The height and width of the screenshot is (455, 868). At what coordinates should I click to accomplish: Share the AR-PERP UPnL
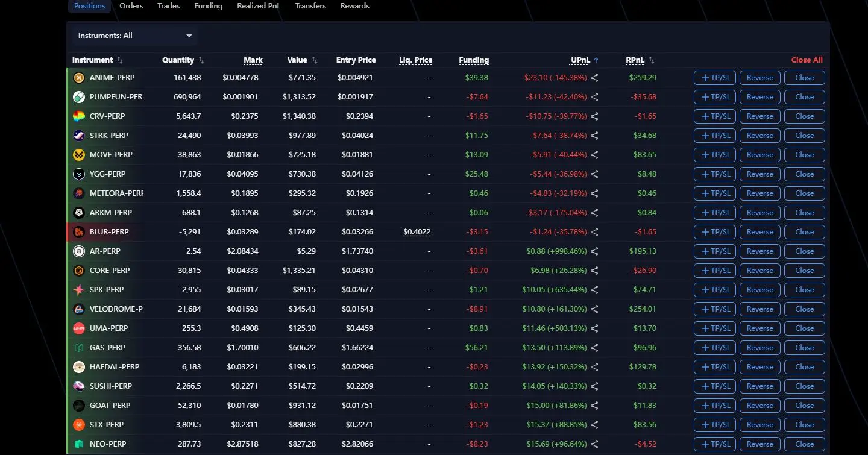point(595,251)
